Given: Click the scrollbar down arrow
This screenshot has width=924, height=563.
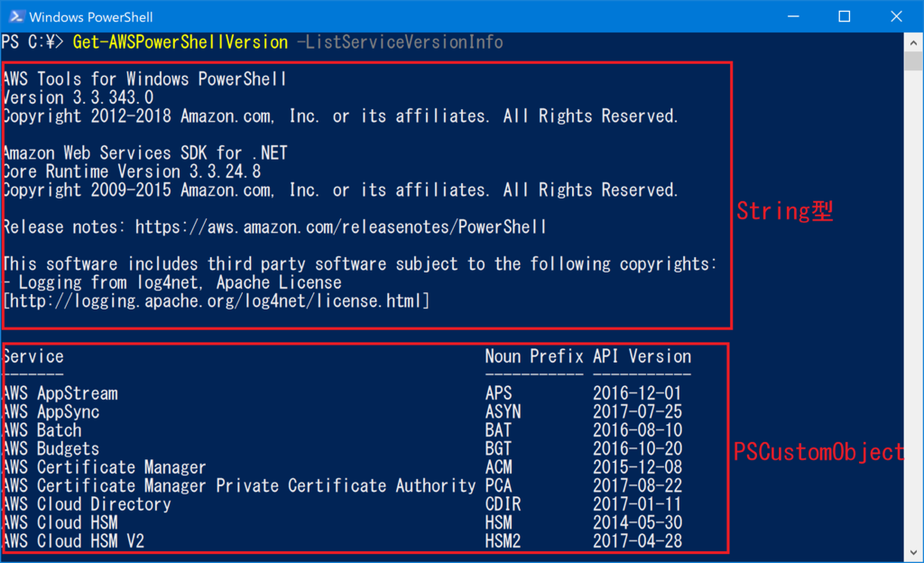Looking at the screenshot, I should (913, 552).
